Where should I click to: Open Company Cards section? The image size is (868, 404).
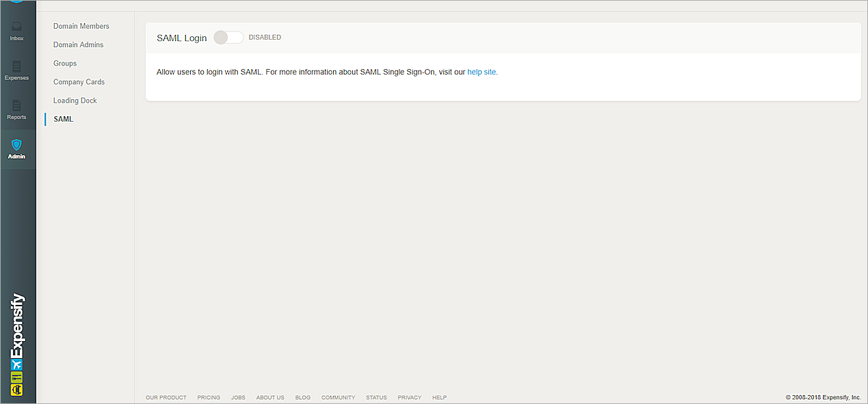[x=79, y=82]
